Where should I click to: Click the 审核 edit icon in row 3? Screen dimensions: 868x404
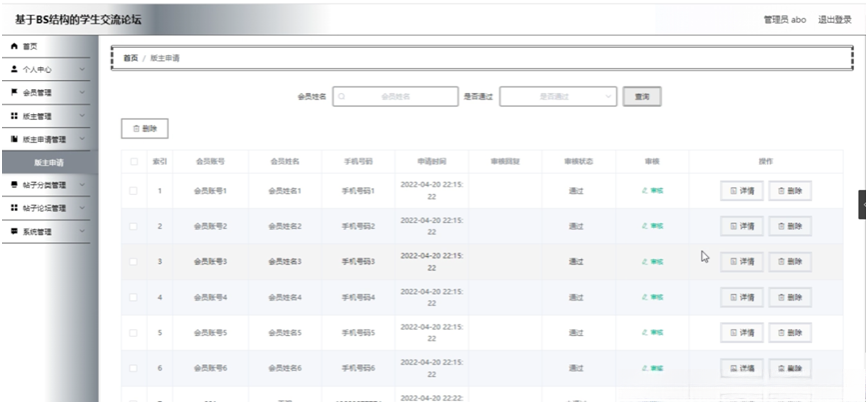[x=645, y=262]
